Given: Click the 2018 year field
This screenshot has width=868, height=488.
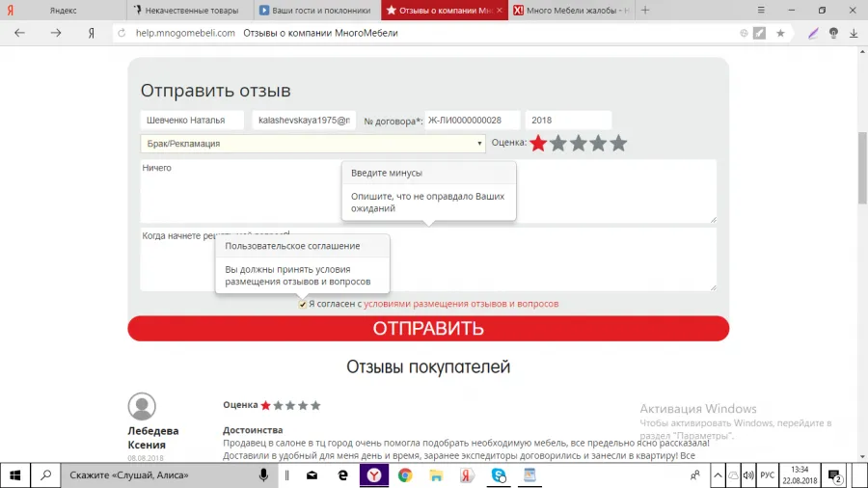Looking at the screenshot, I should click(568, 120).
